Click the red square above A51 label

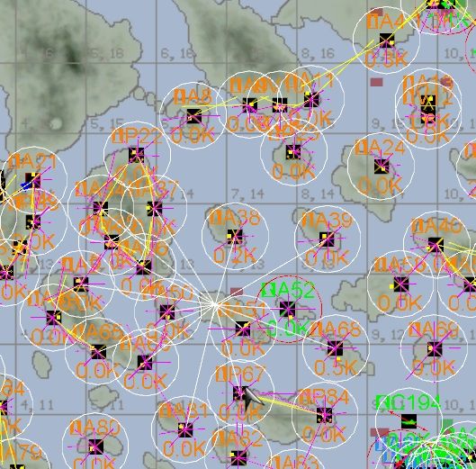tap(237, 292)
